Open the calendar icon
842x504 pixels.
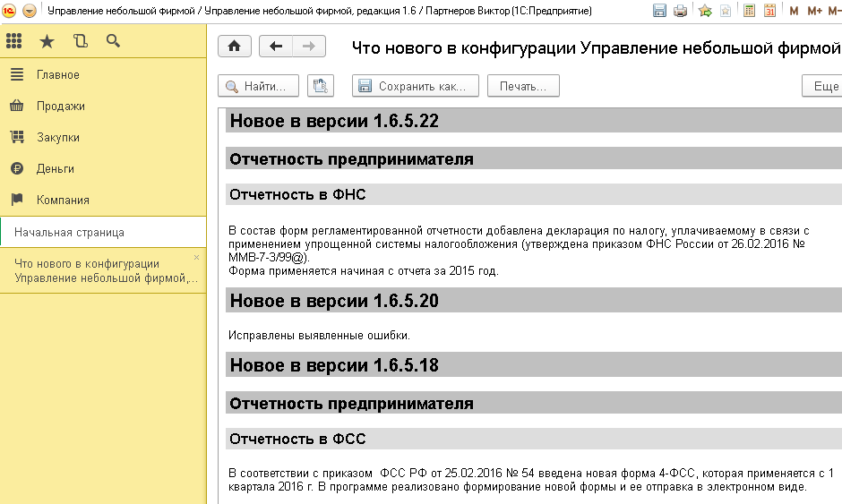(x=769, y=11)
